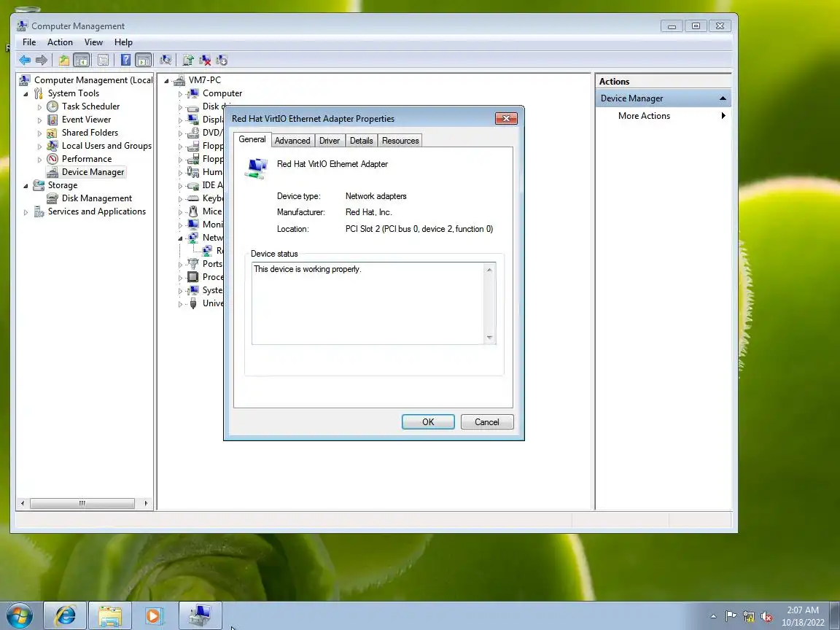This screenshot has height=630, width=840.
Task: Toggle the Show/Hide Action Pane icon
Action: [143, 60]
